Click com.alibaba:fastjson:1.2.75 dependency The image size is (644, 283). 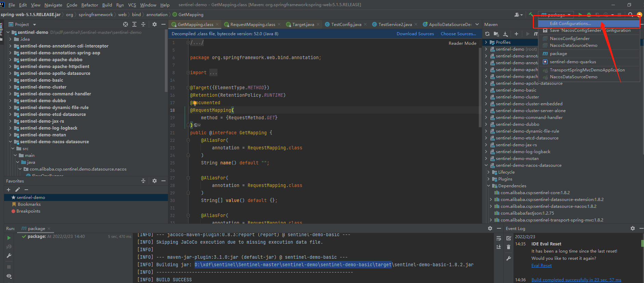tap(527, 213)
